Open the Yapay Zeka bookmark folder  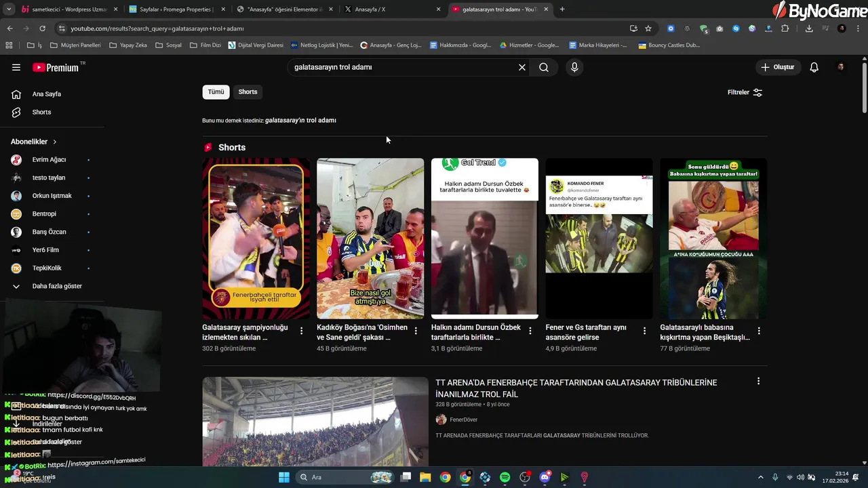click(x=127, y=45)
